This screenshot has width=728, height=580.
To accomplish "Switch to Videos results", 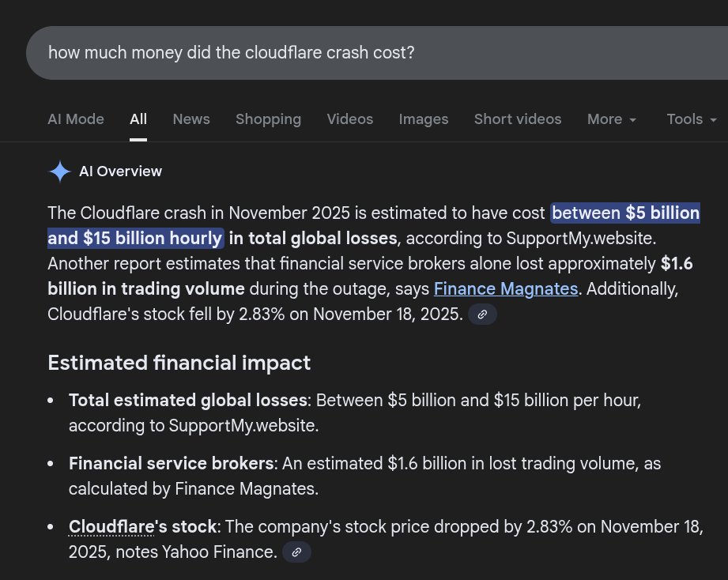I will [350, 119].
